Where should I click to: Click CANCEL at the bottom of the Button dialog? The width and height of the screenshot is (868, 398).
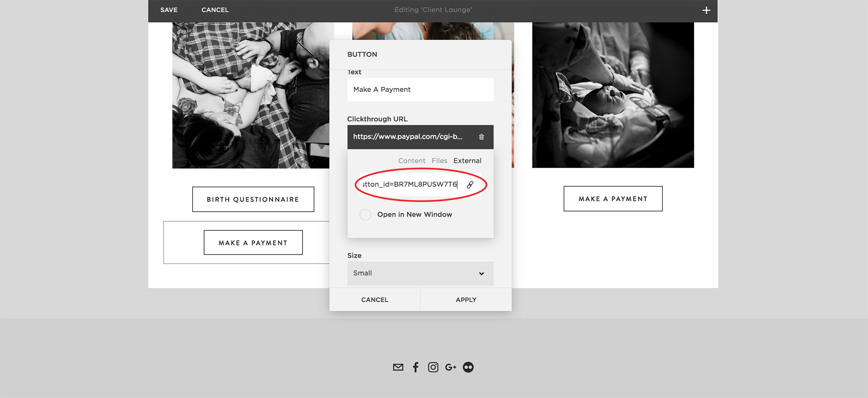[x=375, y=300]
